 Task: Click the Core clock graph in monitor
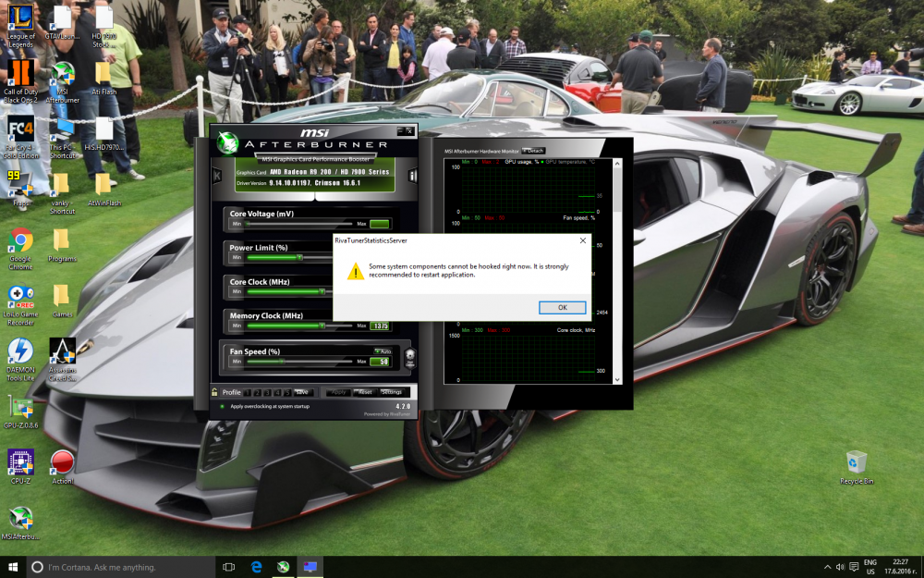point(528,358)
